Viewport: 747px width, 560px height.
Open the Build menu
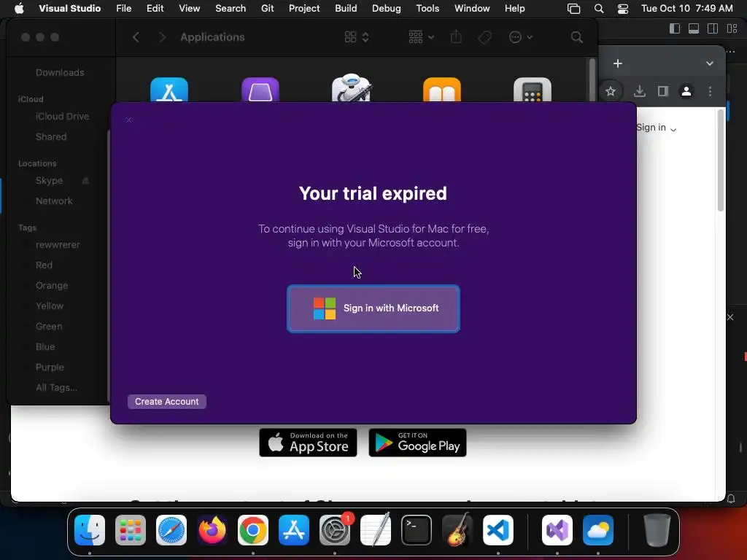click(346, 9)
